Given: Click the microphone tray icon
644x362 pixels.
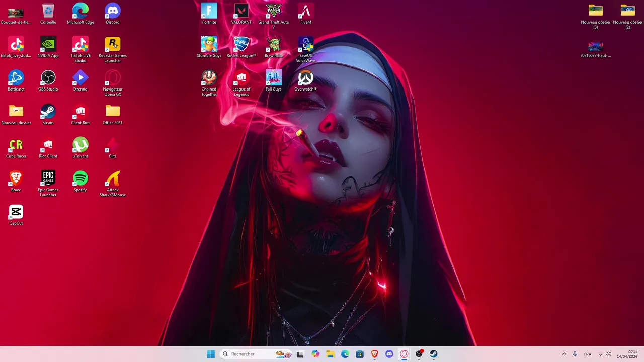Looking at the screenshot, I should point(575,354).
